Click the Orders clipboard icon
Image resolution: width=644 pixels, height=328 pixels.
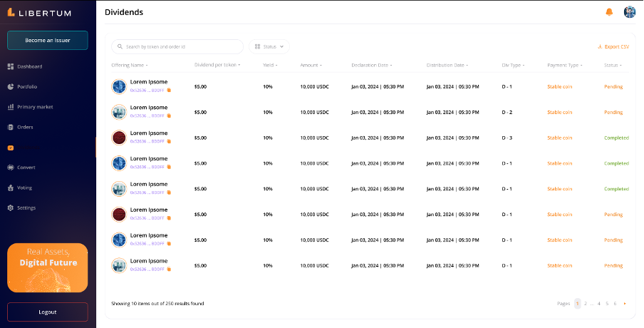click(11, 127)
